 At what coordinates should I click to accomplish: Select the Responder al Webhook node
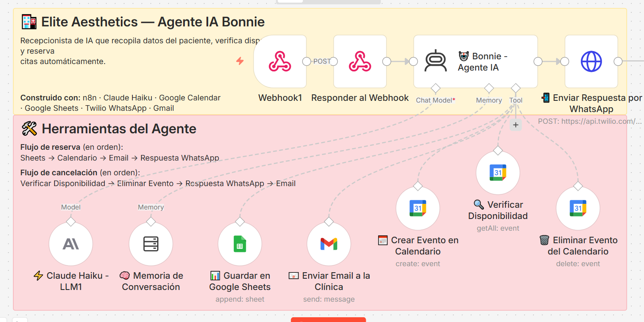(360, 61)
